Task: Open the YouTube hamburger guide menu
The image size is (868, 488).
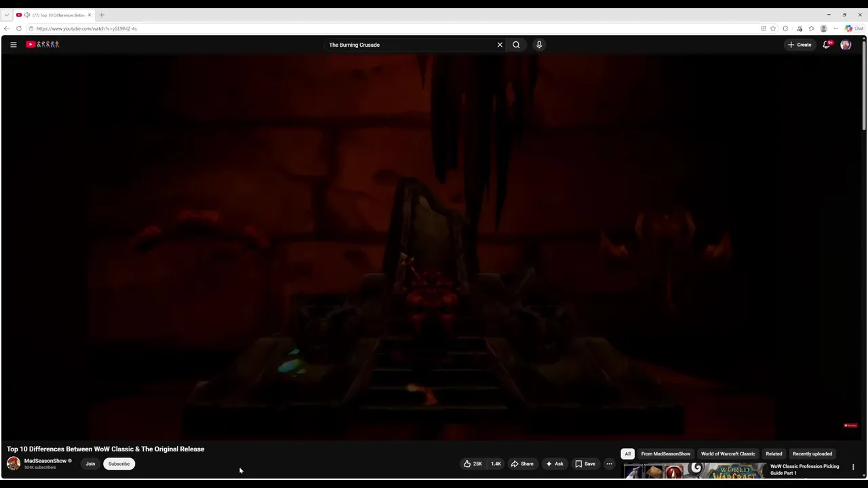Action: tap(13, 45)
